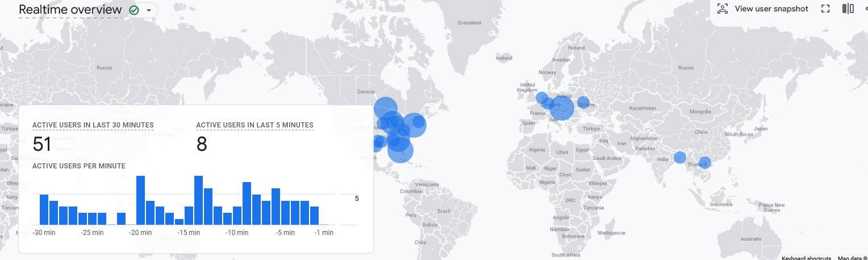Click the -10 min axis label
Image resolution: width=868 pixels, height=260 pixels.
click(237, 233)
